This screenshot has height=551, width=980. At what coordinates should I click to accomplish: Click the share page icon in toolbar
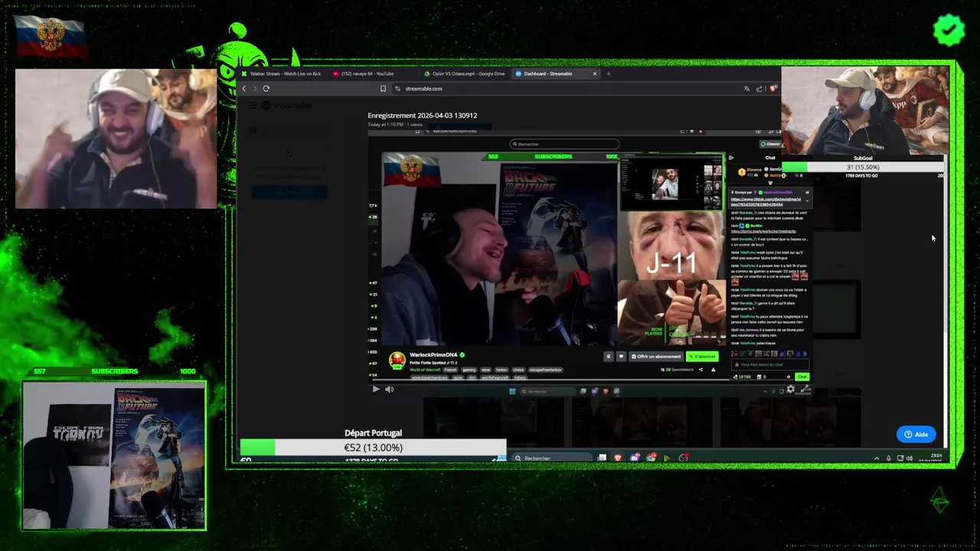click(759, 89)
